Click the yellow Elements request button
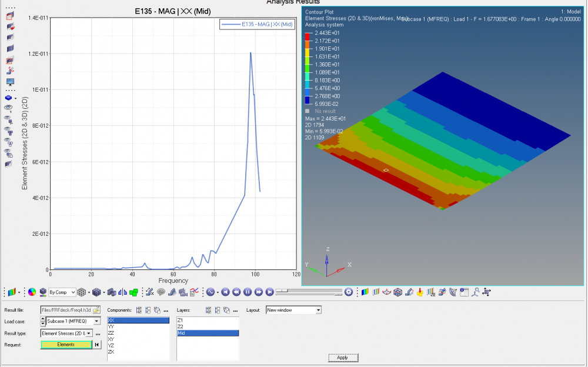The width and height of the screenshot is (588, 367). pos(66,345)
